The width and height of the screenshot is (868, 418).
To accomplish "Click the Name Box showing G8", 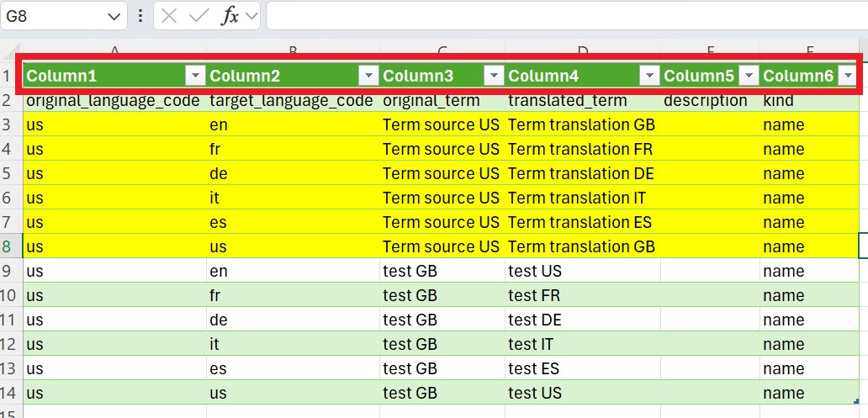I will tap(50, 17).
